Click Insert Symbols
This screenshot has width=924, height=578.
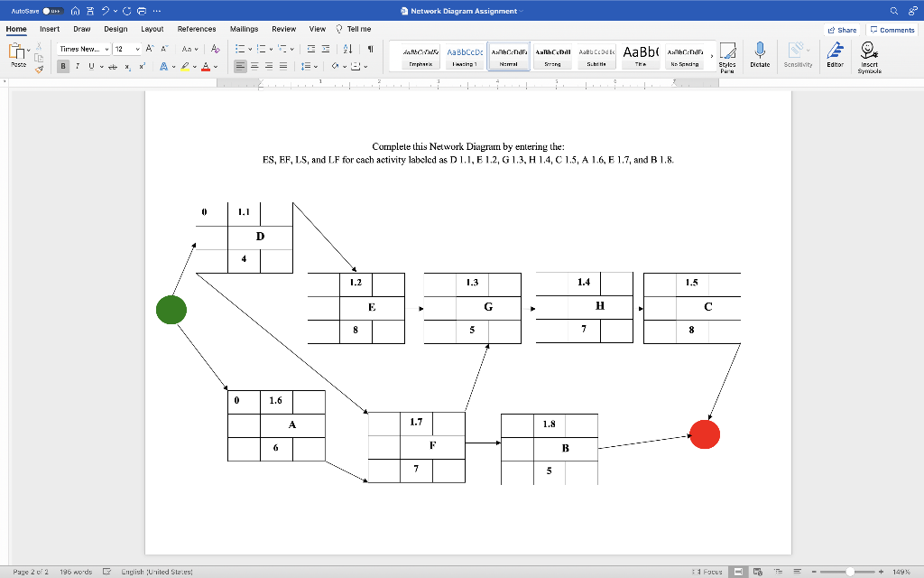tap(868, 57)
